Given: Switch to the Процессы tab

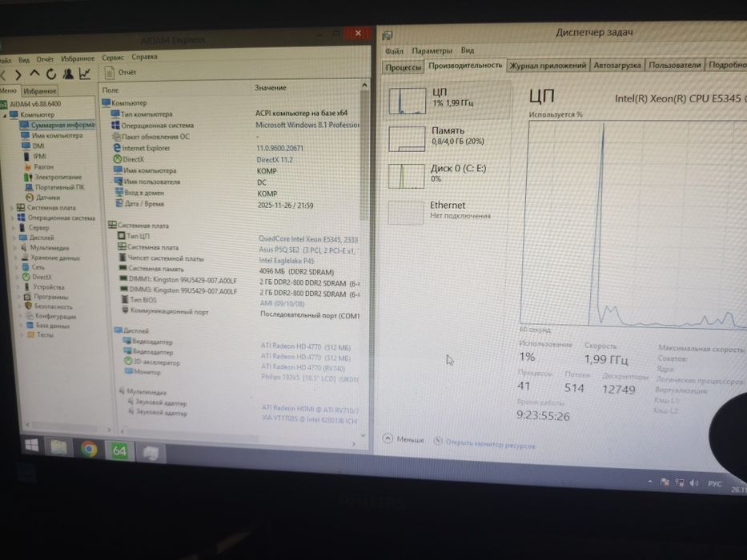Looking at the screenshot, I should tap(403, 67).
